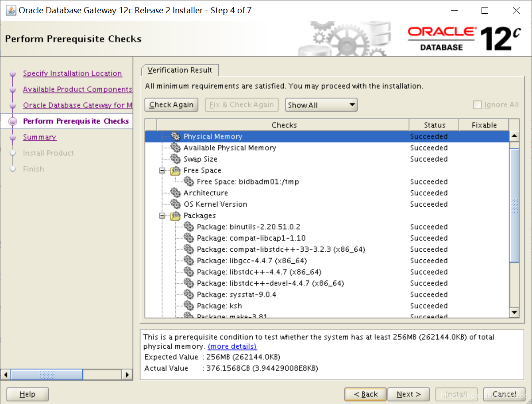Select Package: sysstat-9.0.4 row
The height and width of the screenshot is (404, 532).
point(327,295)
